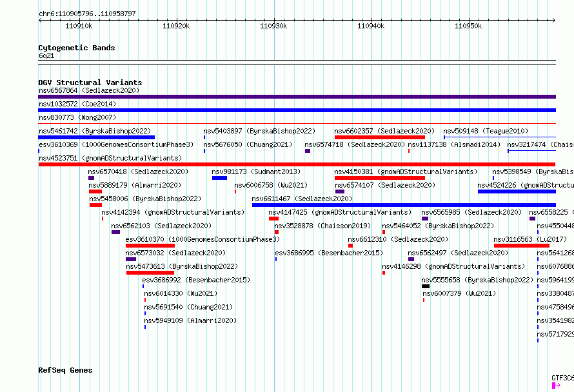Click the red block under nsv5889179
This screenshot has width=574, height=392.
pyautogui.click(x=95, y=191)
